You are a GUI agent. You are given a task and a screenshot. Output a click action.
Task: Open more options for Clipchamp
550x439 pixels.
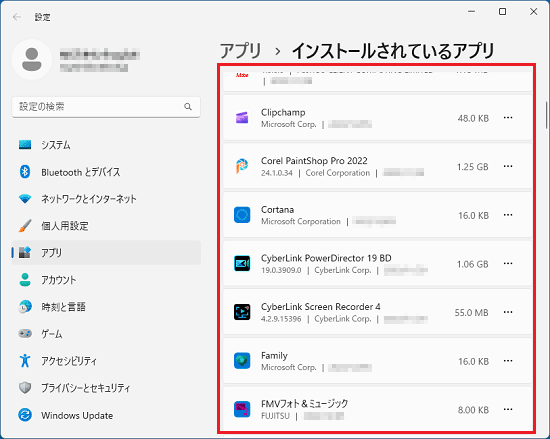[508, 118]
